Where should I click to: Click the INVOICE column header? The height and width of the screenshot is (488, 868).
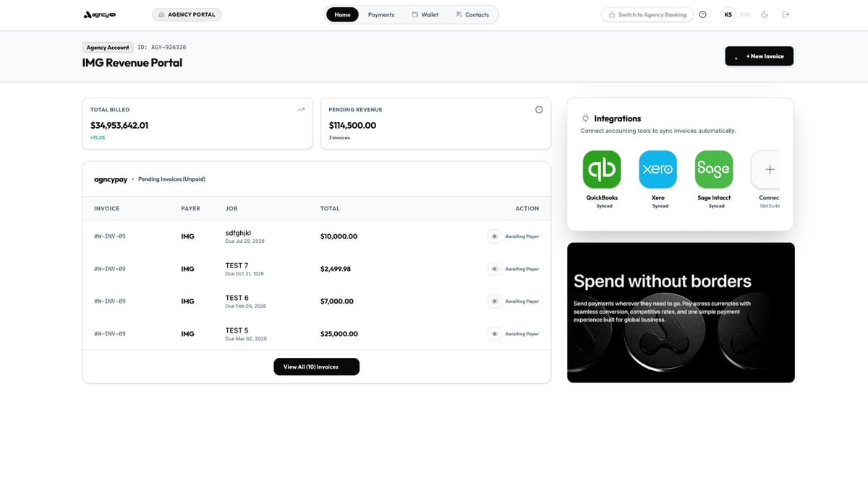(x=107, y=208)
